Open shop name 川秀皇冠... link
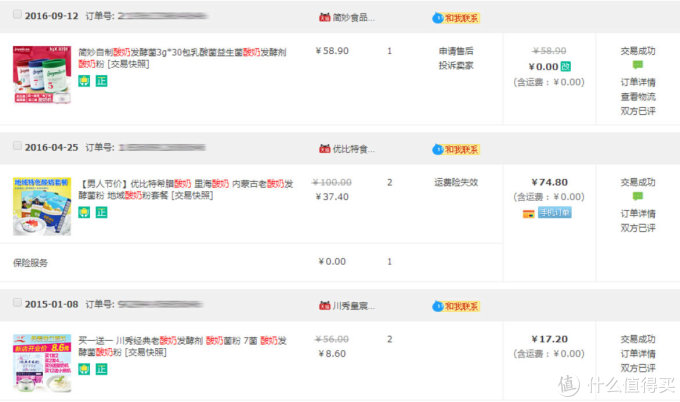Image resolution: width=680 pixels, height=402 pixels. click(x=354, y=306)
